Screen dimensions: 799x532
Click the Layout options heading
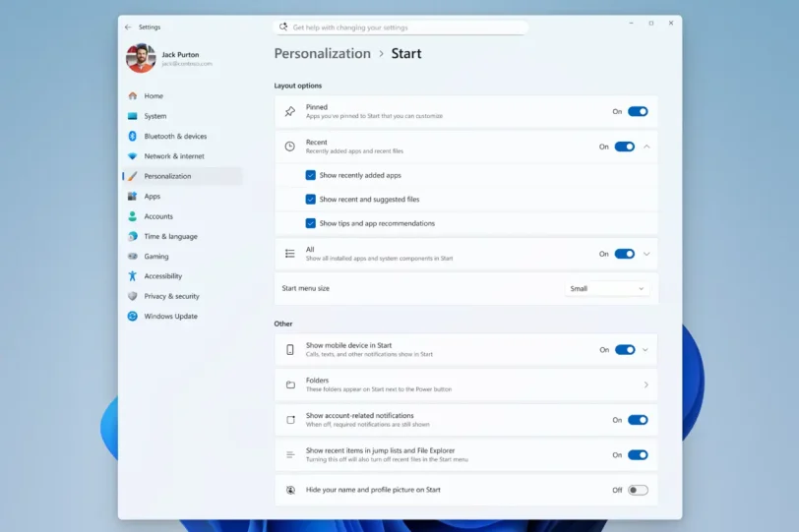298,86
